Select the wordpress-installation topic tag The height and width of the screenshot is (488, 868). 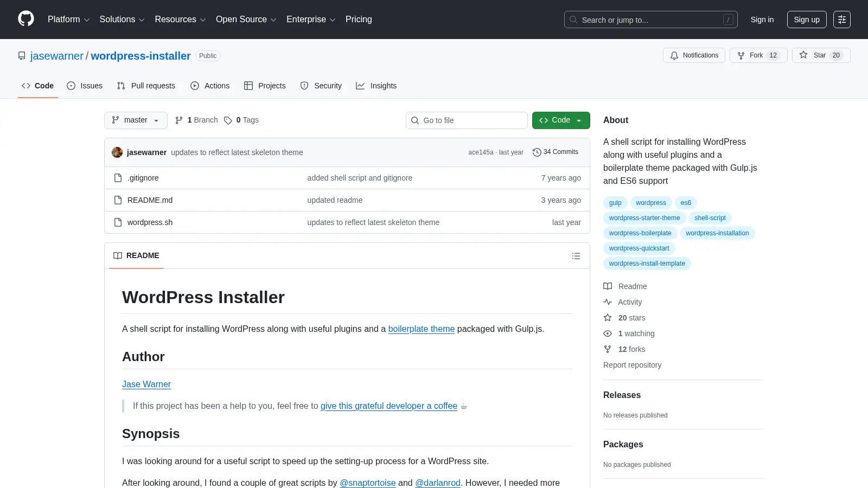point(717,233)
